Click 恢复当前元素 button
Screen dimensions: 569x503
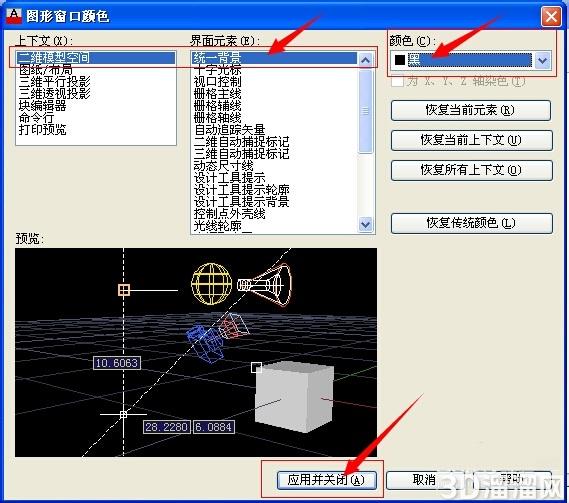[x=471, y=110]
